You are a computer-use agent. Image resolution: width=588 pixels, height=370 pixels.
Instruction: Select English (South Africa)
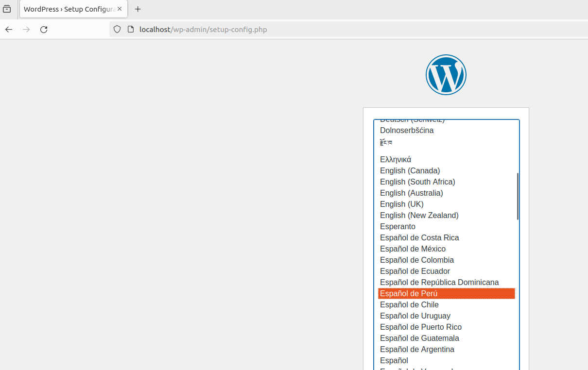(x=446, y=182)
